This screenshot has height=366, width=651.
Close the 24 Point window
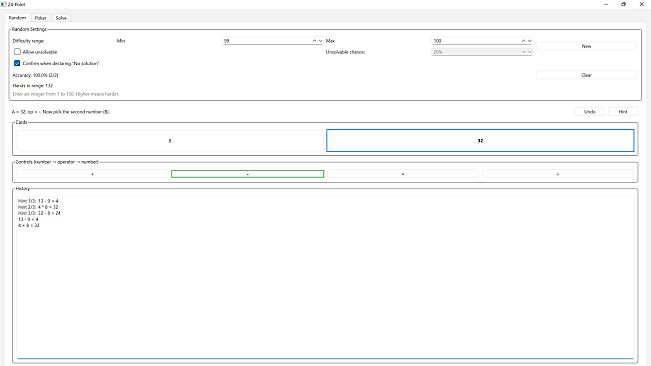[x=641, y=4]
